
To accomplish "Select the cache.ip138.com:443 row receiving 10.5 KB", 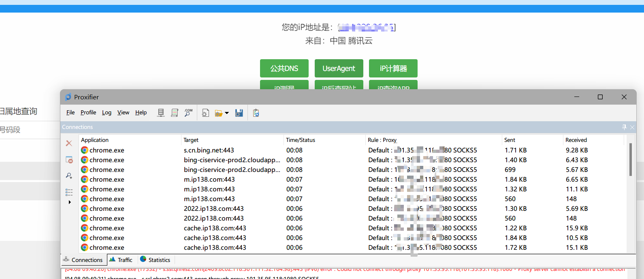I will click(352, 238).
